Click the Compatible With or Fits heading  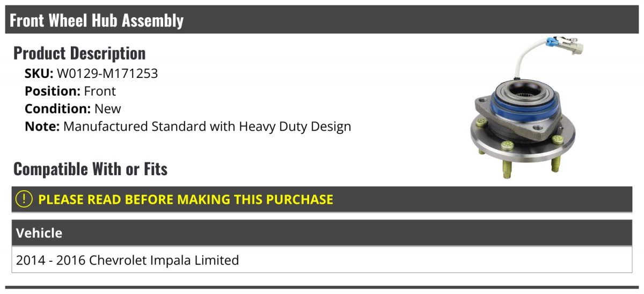pyautogui.click(x=90, y=169)
